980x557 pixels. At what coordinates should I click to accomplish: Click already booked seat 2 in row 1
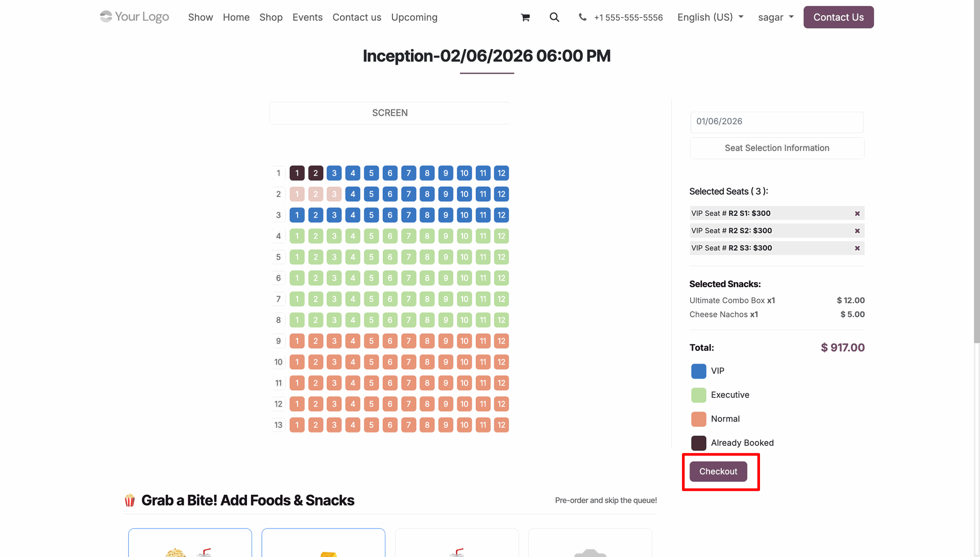coord(315,173)
